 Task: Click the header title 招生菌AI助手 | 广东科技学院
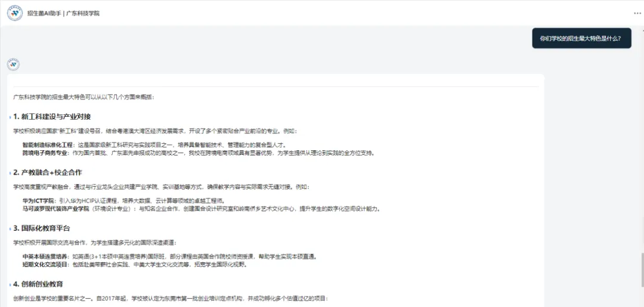click(x=63, y=13)
